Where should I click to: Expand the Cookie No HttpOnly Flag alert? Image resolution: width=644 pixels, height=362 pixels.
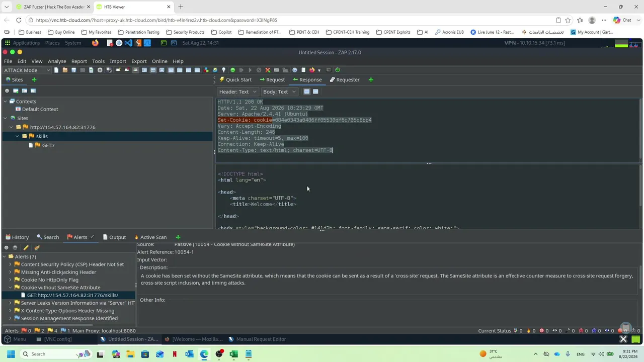[10, 280]
